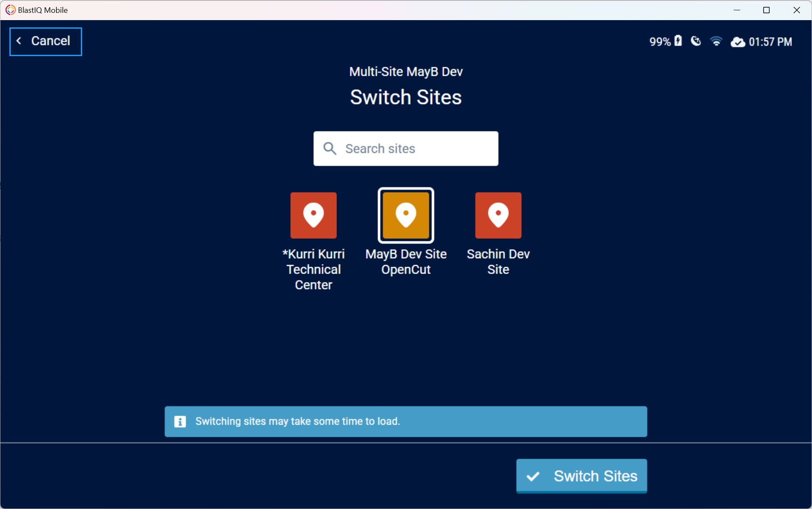
Task: Click the Wi-Fi signal icon
Action: point(716,41)
